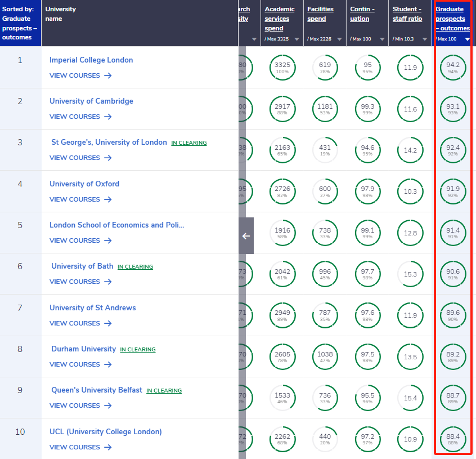
Task: Toggle sort arrow under Continuation
Action: (382, 39)
